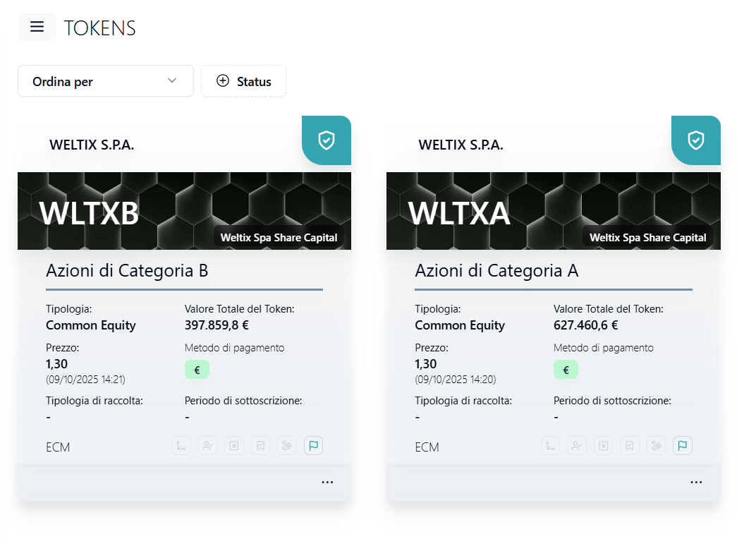Click the flag icon on the WLTXA card
Image resolution: width=756 pixels, height=544 pixels.
click(683, 446)
